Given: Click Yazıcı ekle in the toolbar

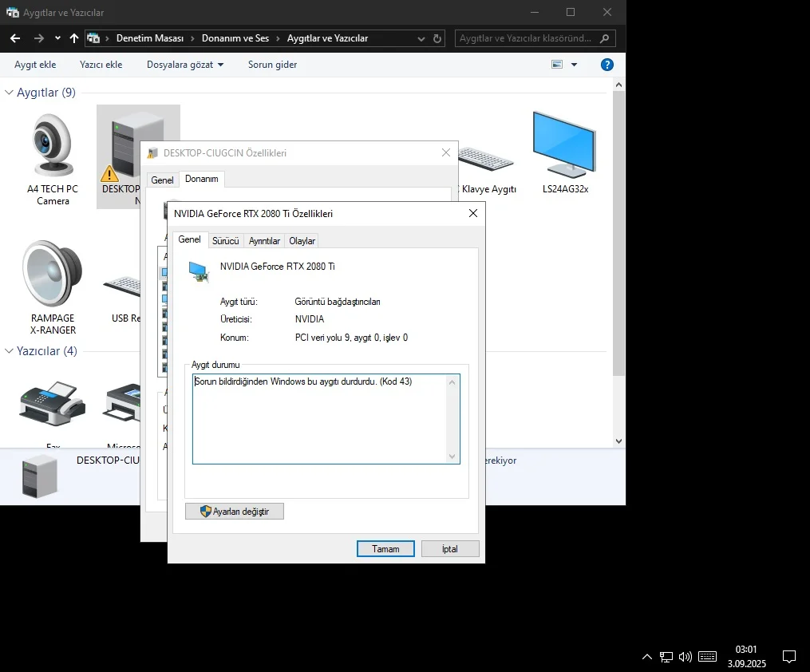Looking at the screenshot, I should (101, 65).
